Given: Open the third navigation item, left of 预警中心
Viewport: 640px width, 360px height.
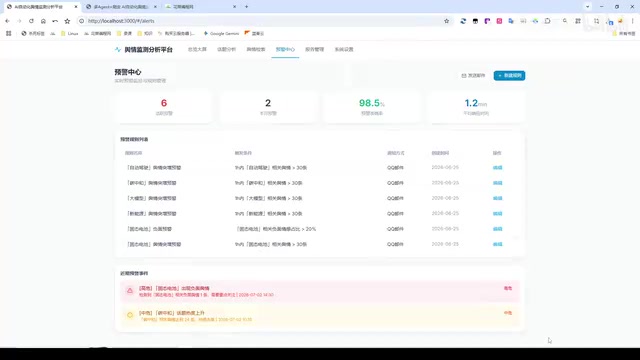Looking at the screenshot, I should pyautogui.click(x=256, y=49).
